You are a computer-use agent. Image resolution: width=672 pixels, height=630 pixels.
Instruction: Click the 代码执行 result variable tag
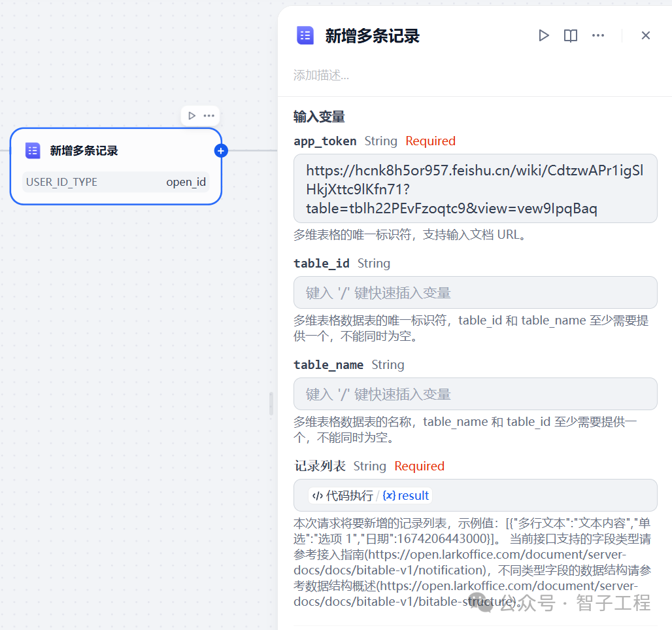pos(370,496)
